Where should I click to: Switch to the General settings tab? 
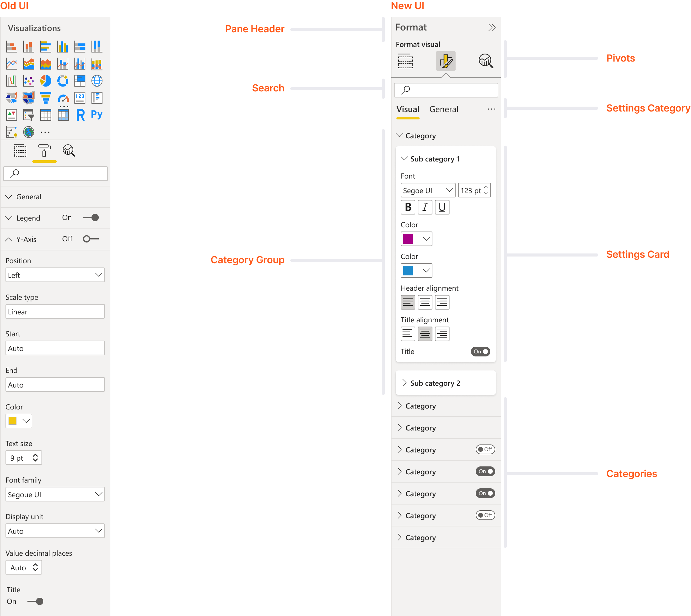[x=444, y=109]
